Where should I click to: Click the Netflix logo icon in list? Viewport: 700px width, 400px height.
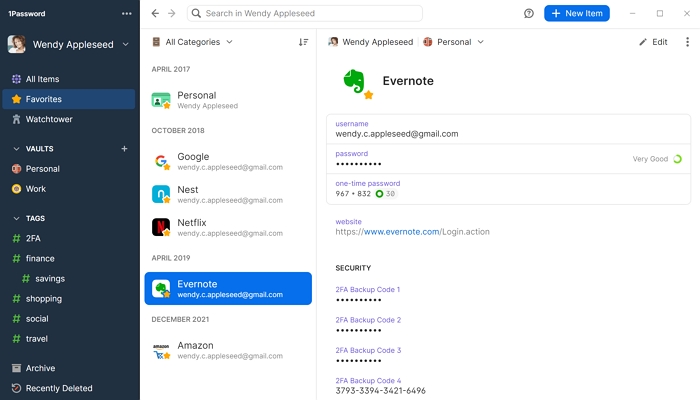[x=161, y=227]
